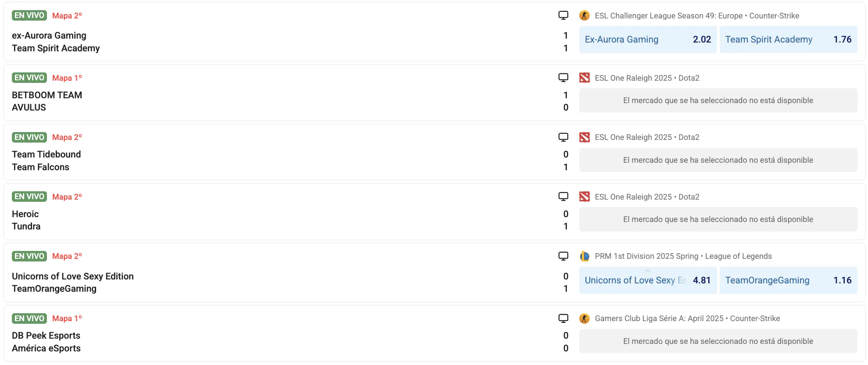Click the Dota2 icon in the BETBOOM TEAM row

click(584, 78)
